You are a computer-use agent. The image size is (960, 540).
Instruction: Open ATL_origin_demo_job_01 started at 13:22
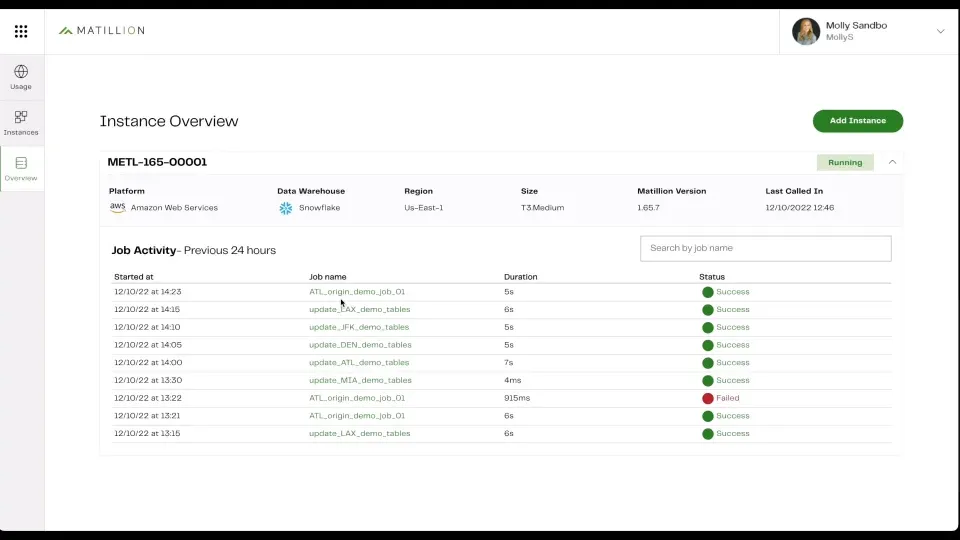point(357,398)
